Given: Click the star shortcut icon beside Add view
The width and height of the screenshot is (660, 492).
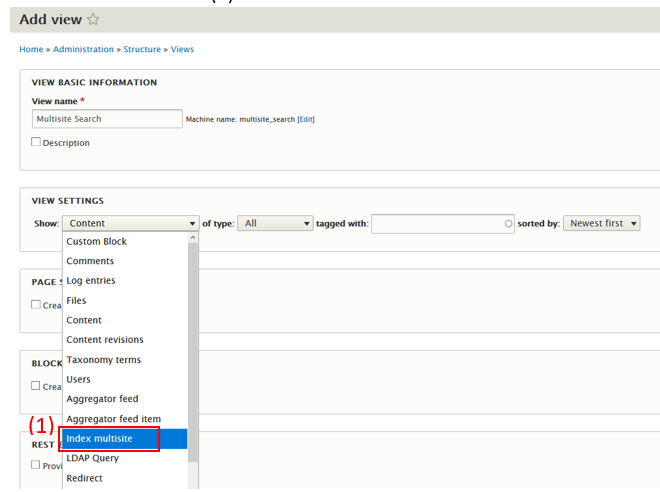Looking at the screenshot, I should coord(93,20).
